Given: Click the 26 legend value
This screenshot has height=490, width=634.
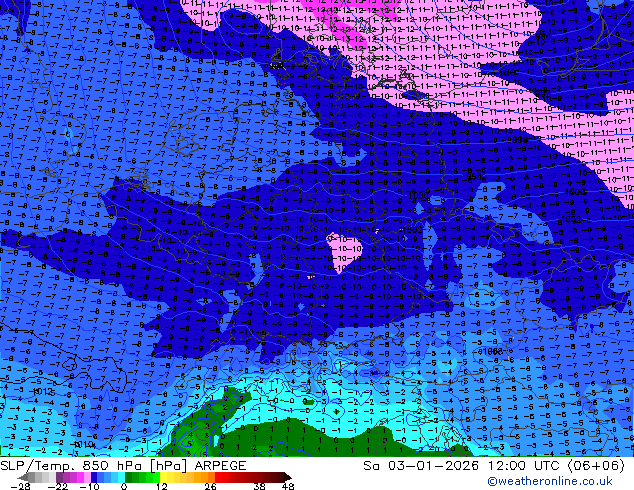Looking at the screenshot, I should (210, 486).
